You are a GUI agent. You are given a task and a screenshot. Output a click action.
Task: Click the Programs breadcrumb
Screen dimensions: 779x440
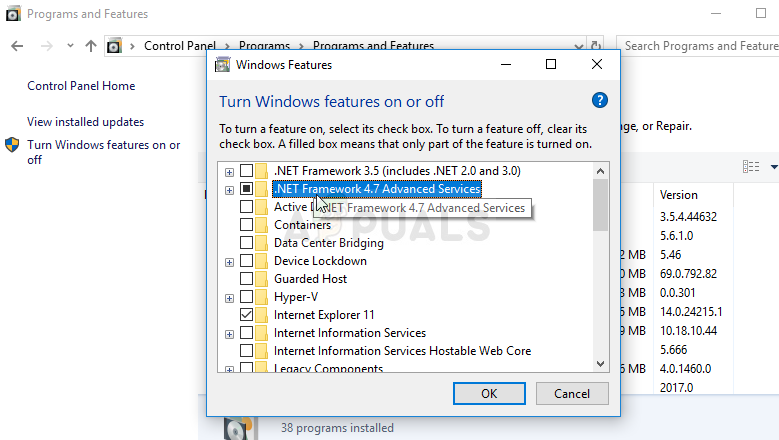pyautogui.click(x=264, y=46)
